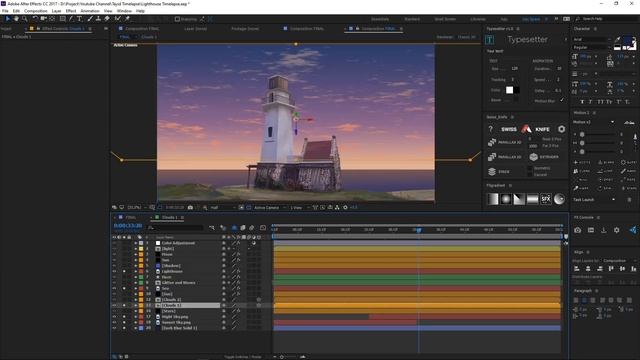Click the Swiss Knife Extruder icon

(x=533, y=157)
